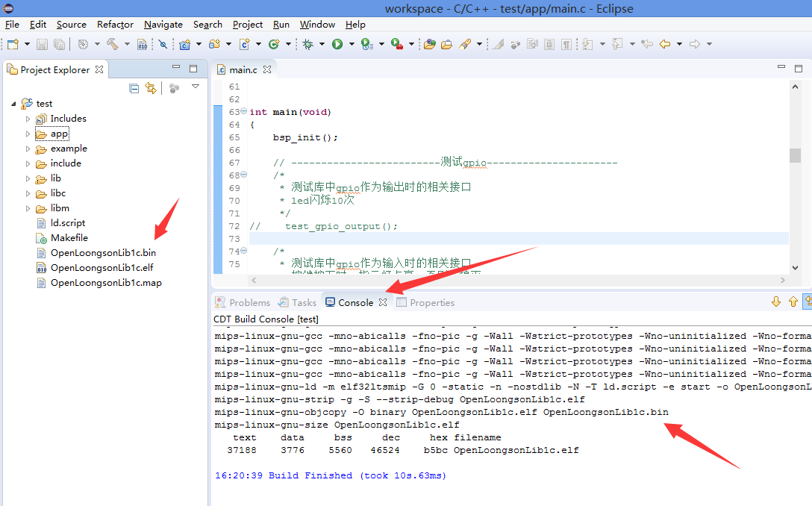Click the new C++ class icon

[274, 44]
